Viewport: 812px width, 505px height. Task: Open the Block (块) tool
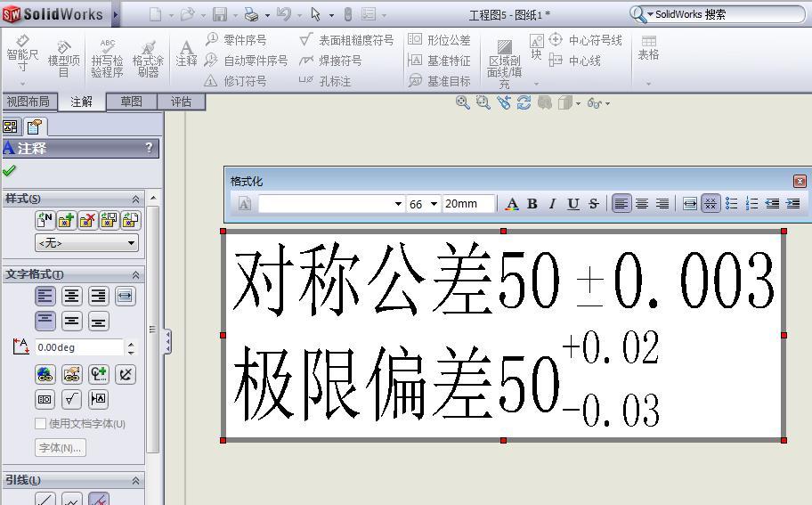537,46
